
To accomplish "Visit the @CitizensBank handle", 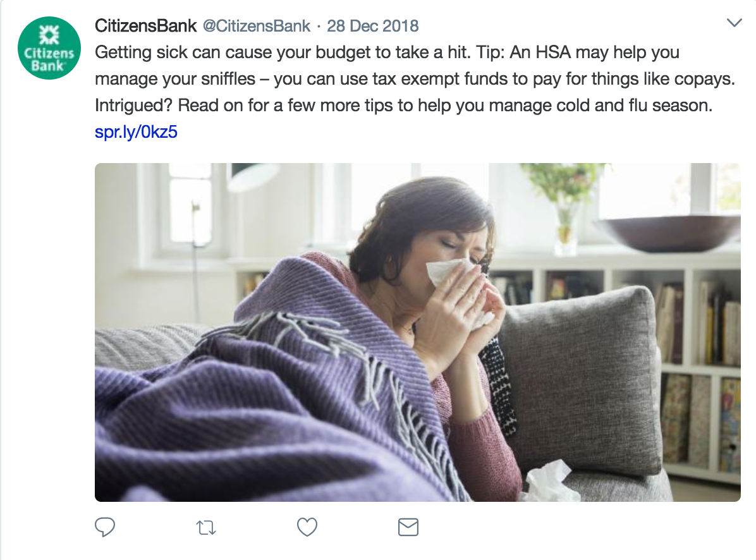I will coord(257,25).
